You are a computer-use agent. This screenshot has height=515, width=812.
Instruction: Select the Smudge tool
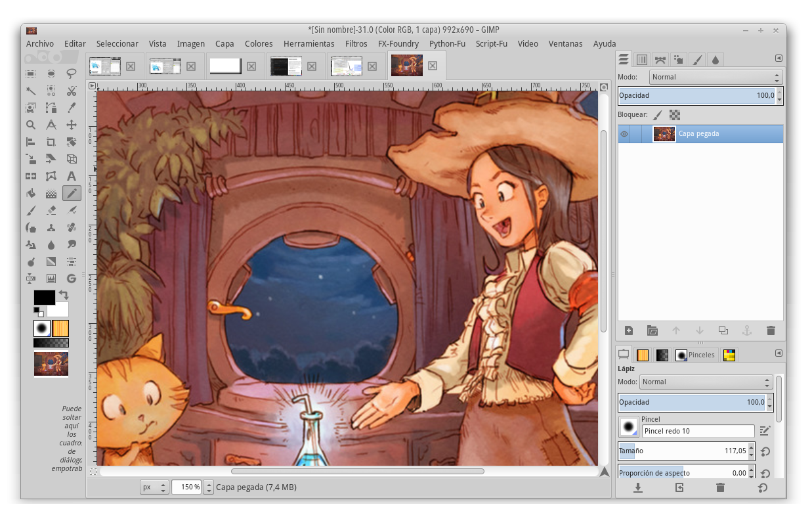click(x=72, y=244)
